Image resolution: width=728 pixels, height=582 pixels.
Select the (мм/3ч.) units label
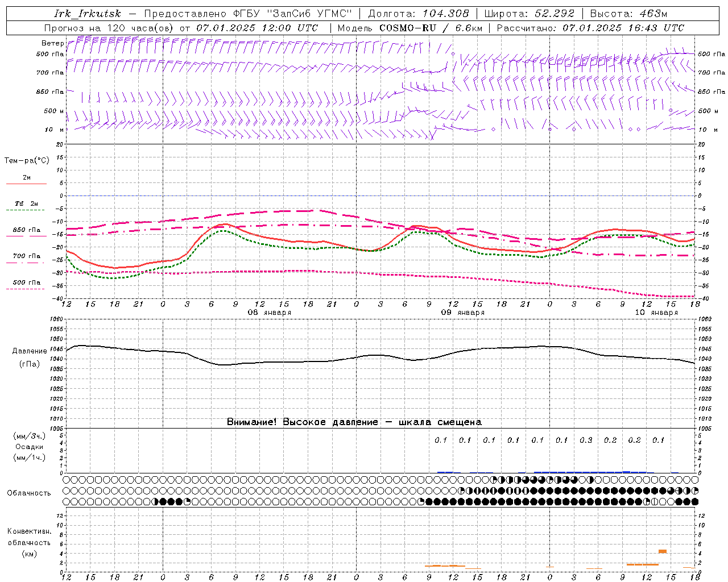point(30,436)
